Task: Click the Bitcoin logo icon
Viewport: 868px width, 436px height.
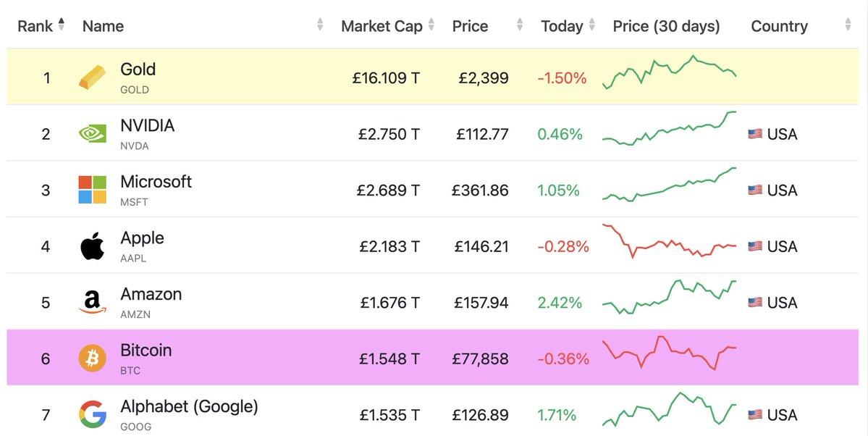Action: click(92, 359)
